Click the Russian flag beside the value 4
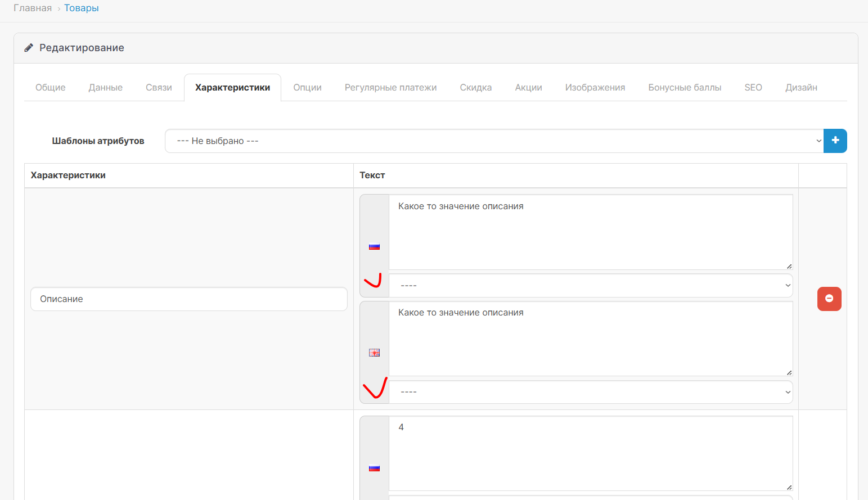The width and height of the screenshot is (868, 500). click(x=374, y=468)
